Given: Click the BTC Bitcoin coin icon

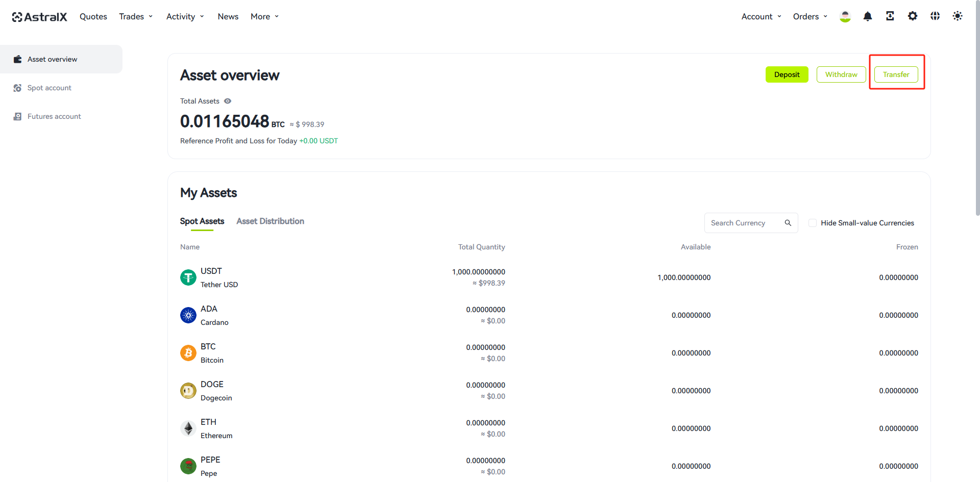Looking at the screenshot, I should 188,353.
